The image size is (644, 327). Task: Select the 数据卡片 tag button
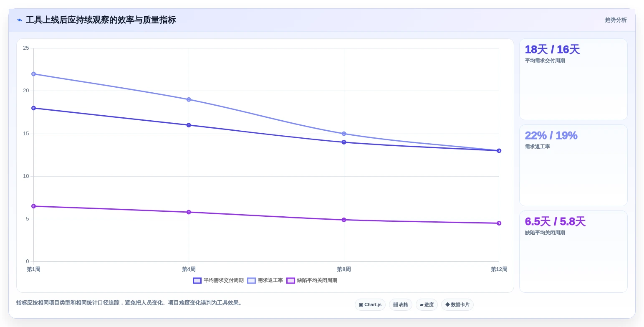[x=457, y=305]
